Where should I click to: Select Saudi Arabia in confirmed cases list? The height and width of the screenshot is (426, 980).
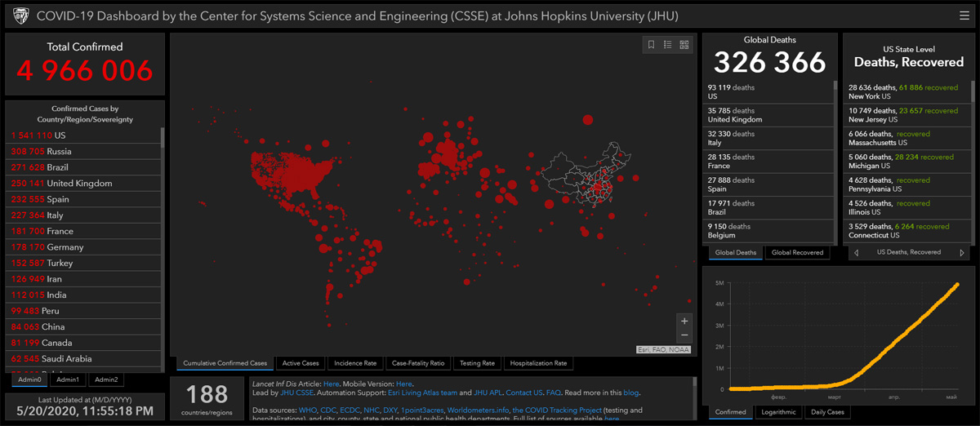tap(84, 358)
